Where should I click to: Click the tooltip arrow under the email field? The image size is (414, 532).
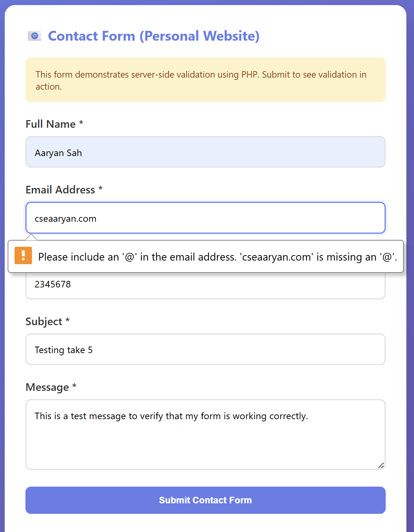pos(32,237)
